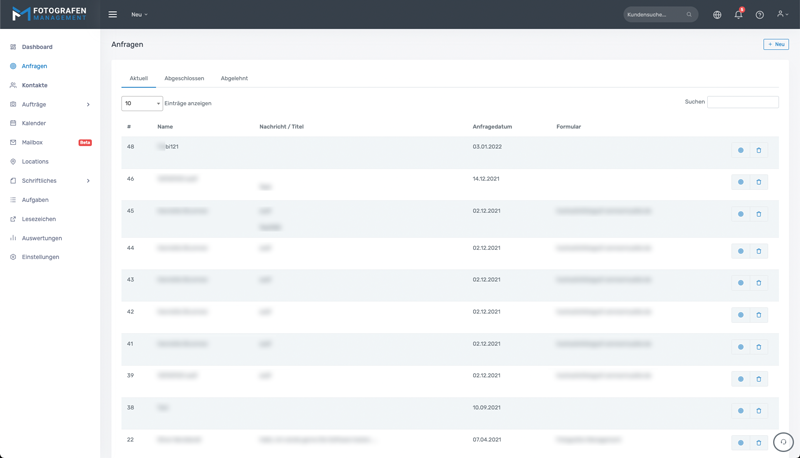Click the trash icon for request 44

(759, 251)
